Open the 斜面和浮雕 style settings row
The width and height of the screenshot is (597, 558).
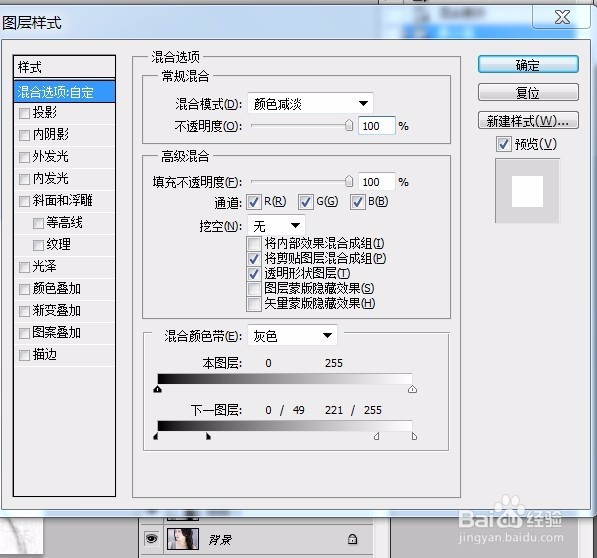(x=64, y=201)
